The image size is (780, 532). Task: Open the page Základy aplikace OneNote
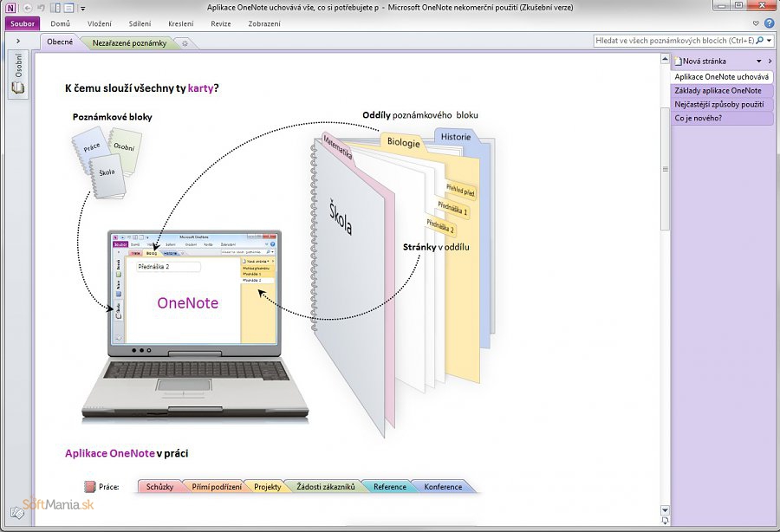[722, 90]
